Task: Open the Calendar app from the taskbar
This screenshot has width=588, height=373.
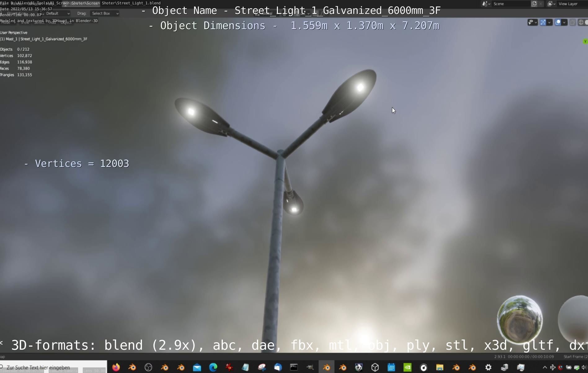Action: 391,367
